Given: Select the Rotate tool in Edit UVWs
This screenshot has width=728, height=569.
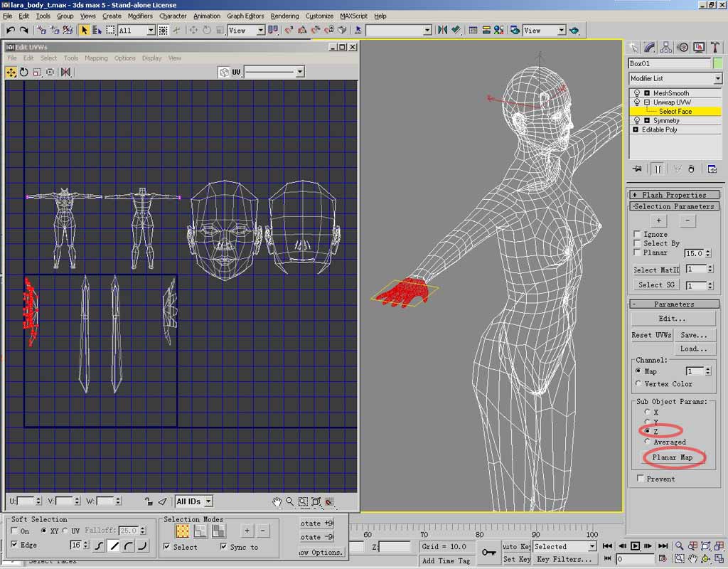Looking at the screenshot, I should pos(24,72).
